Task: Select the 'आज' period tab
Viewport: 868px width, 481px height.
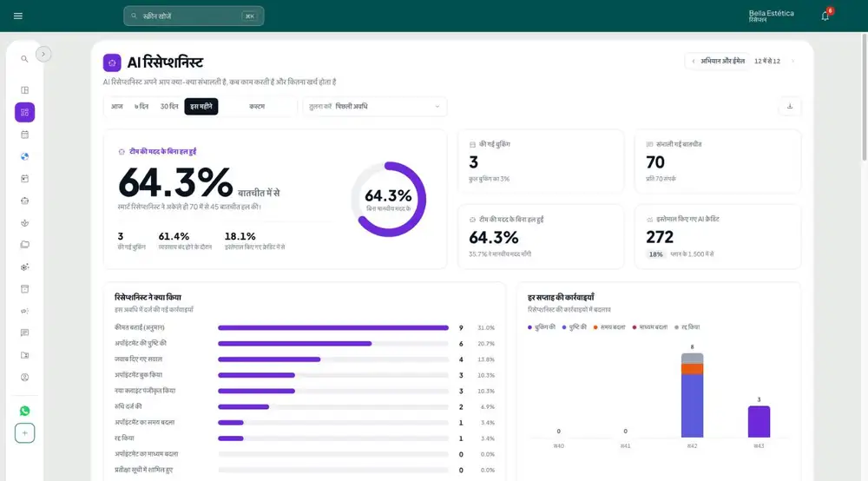Action: 117,106
